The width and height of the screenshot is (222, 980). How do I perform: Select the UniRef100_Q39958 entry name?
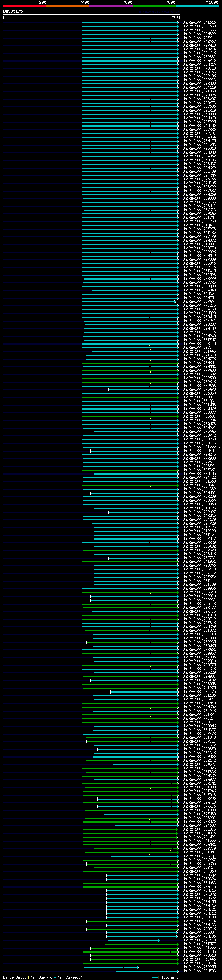199,504
